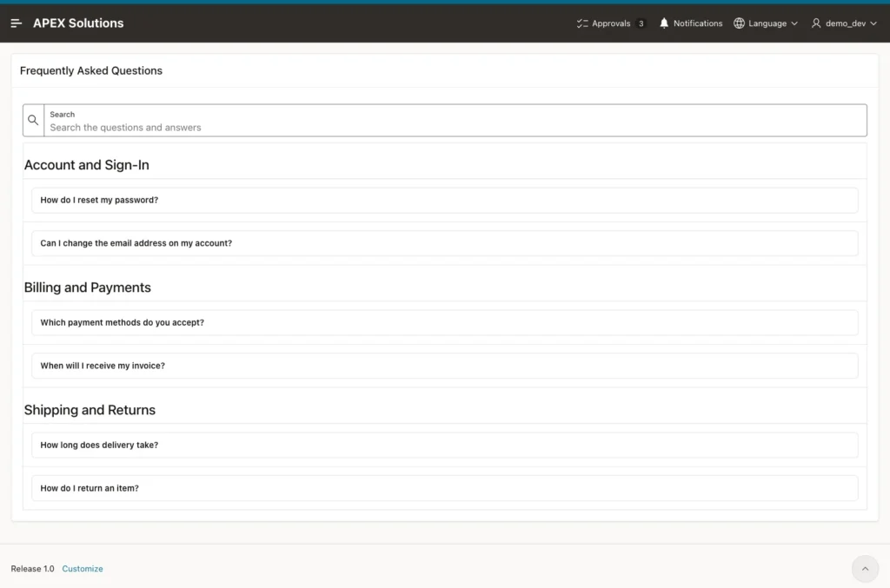Click the demo_dev user avatar icon
Viewport: 890px width, 588px height.
(x=815, y=23)
